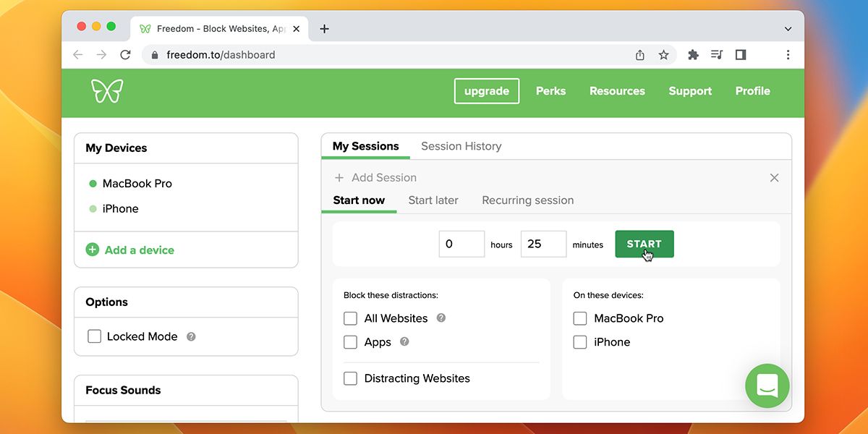Screen dimensions: 868x434
Task: Tick the Distracting Websites checkbox
Action: 351,378
